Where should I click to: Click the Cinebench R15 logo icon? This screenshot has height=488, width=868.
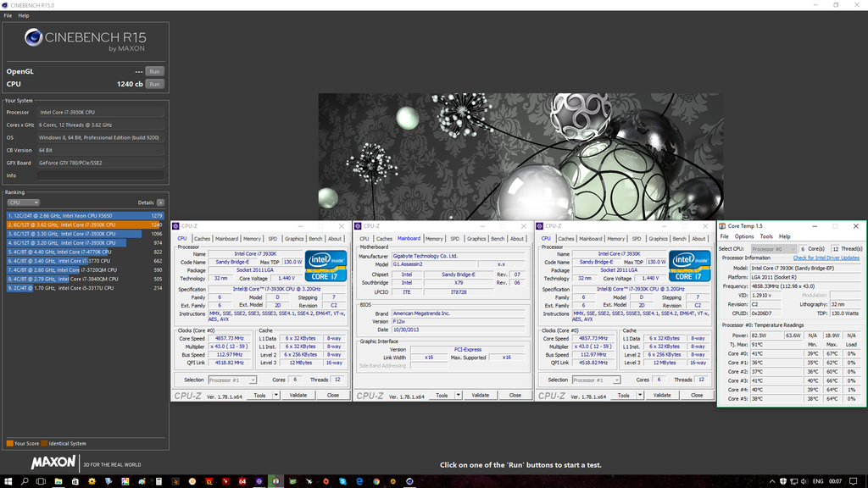pyautogui.click(x=35, y=37)
